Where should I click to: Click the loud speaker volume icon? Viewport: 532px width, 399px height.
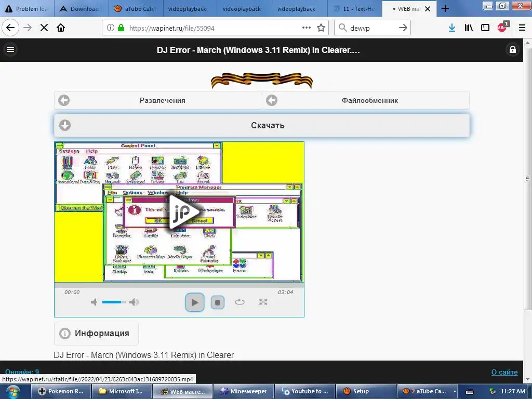pyautogui.click(x=134, y=302)
